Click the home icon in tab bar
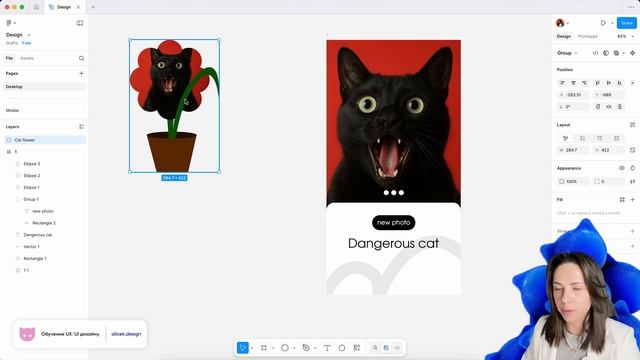640x360 pixels. [x=36, y=7]
